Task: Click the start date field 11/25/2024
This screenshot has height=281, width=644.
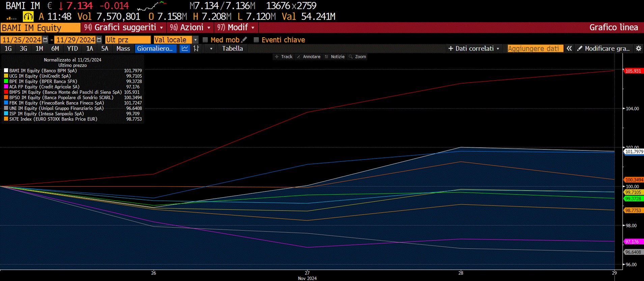Action: (21, 40)
